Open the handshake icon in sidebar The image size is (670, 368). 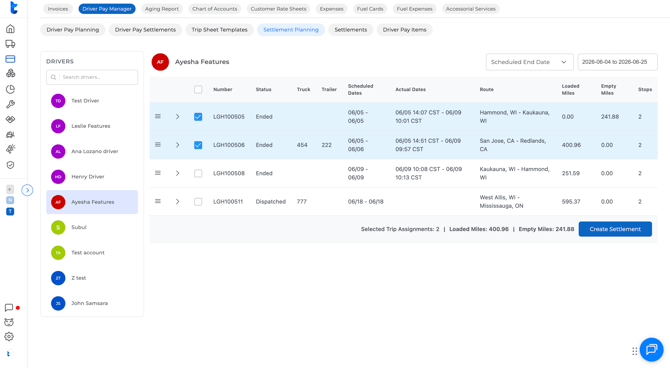(10, 119)
